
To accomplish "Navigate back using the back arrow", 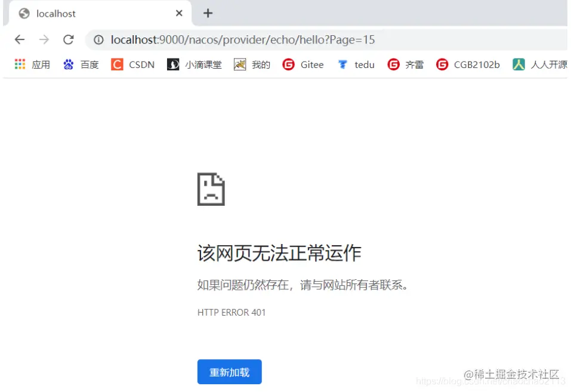I will tap(19, 39).
